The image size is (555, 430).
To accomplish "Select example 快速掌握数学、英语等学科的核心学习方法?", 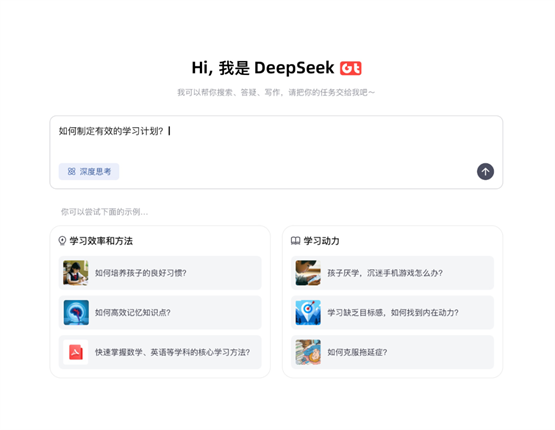I will click(x=160, y=352).
